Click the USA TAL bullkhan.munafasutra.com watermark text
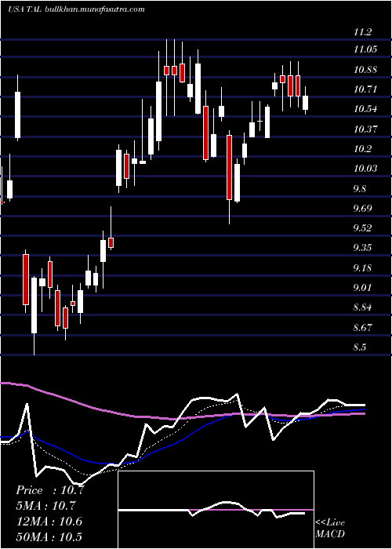 pos(76,9)
